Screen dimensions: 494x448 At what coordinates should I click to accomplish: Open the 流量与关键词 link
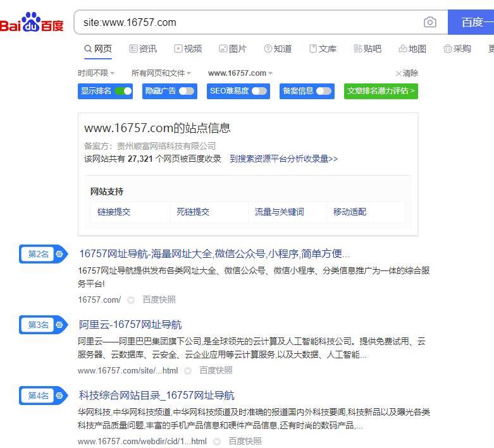[x=280, y=212]
